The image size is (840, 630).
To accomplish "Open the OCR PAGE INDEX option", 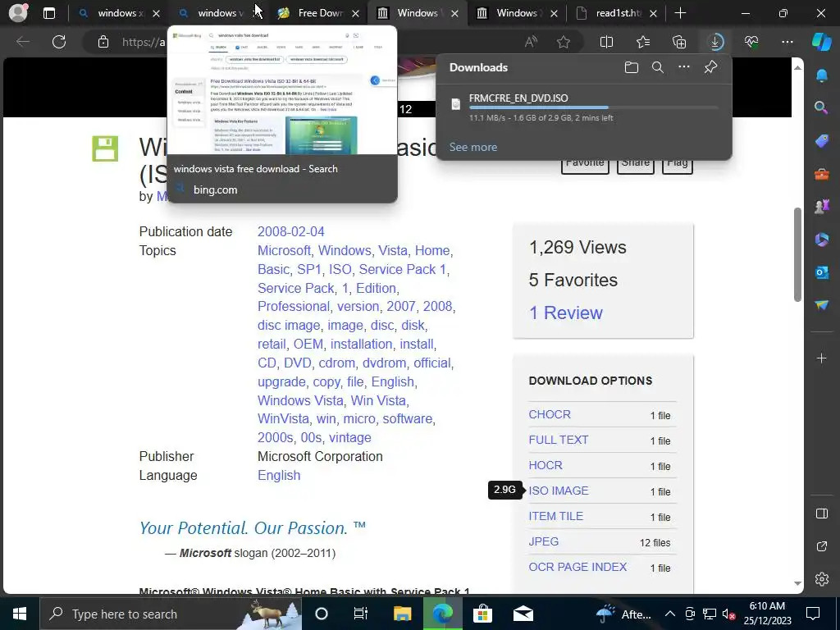I will point(577,567).
